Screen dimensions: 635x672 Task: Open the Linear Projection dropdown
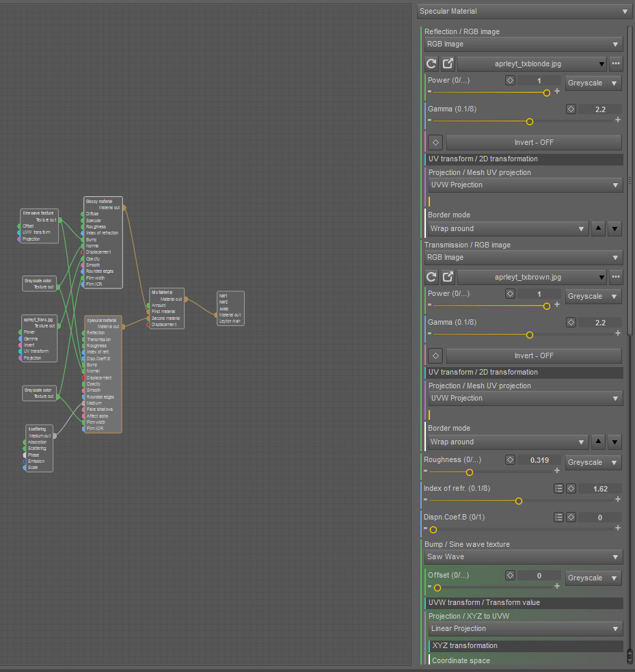pos(526,629)
